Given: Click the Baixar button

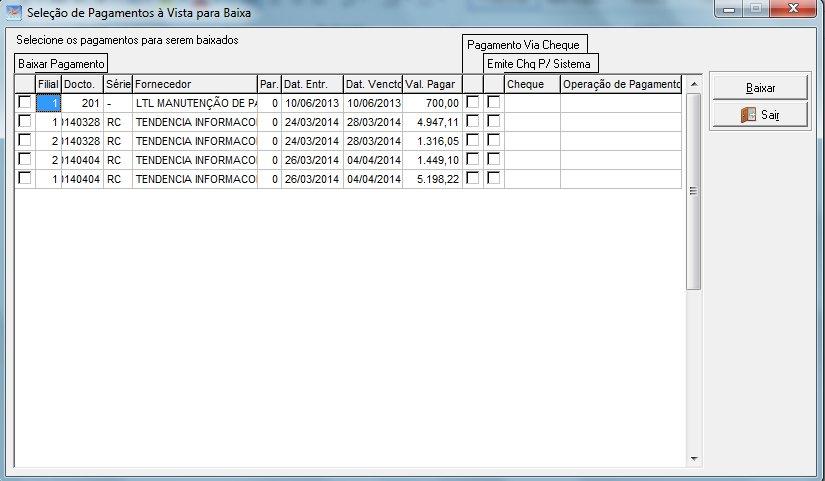Looking at the screenshot, I should coord(760,88).
